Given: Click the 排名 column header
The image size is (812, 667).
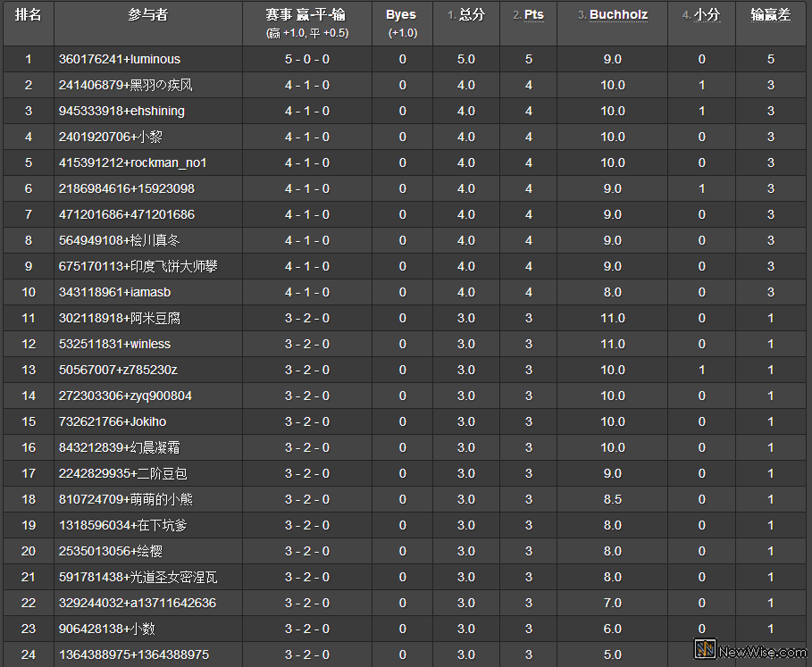Looking at the screenshot, I should coord(28,15).
